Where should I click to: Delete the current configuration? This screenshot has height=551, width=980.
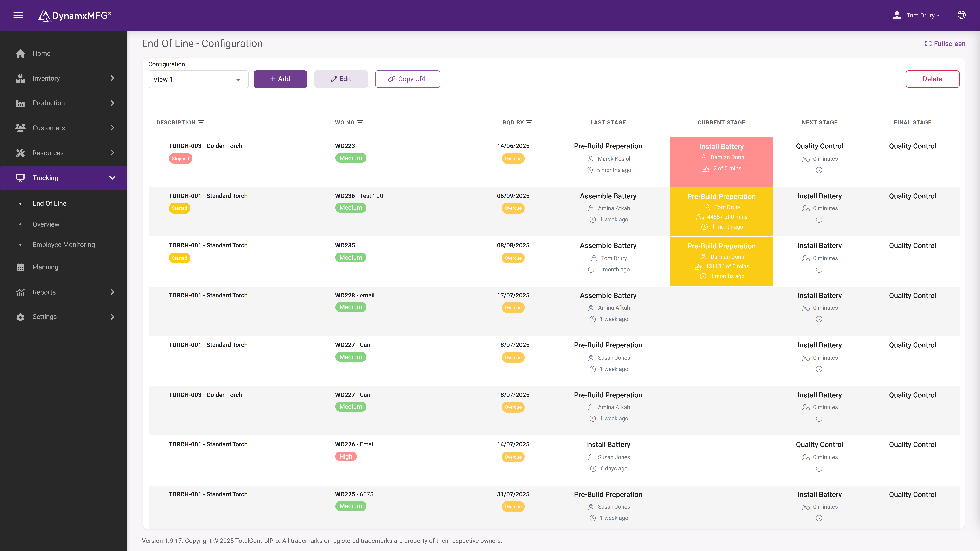[x=932, y=79]
